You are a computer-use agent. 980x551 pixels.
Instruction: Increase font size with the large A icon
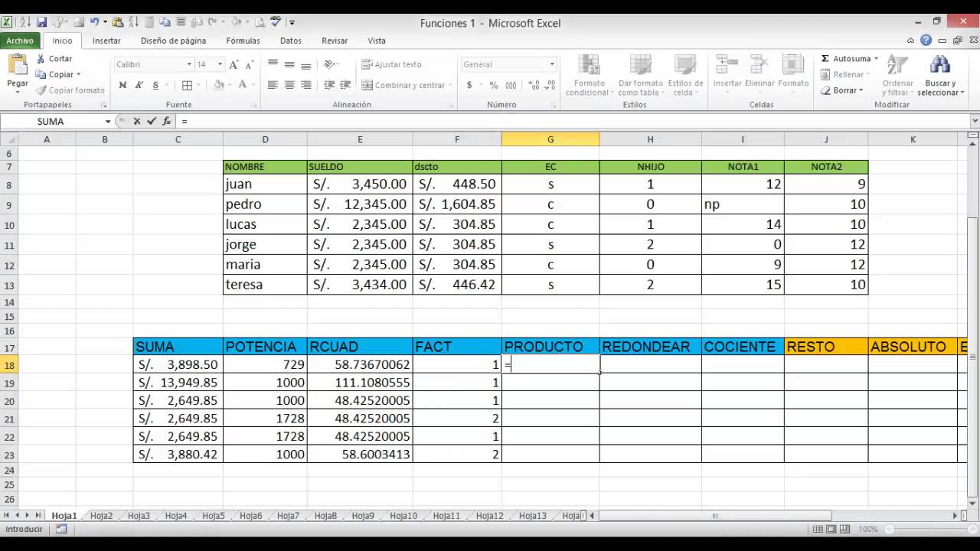pos(234,65)
